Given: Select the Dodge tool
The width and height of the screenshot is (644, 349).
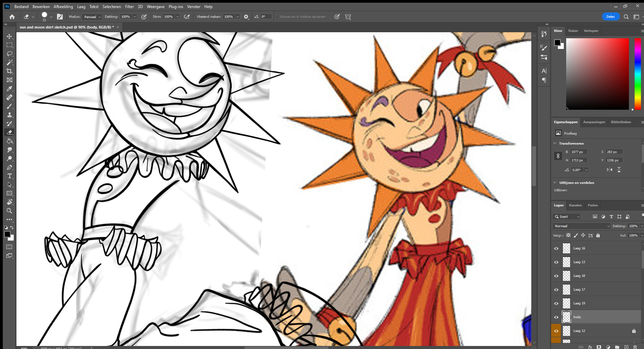Looking at the screenshot, I should click(9, 158).
